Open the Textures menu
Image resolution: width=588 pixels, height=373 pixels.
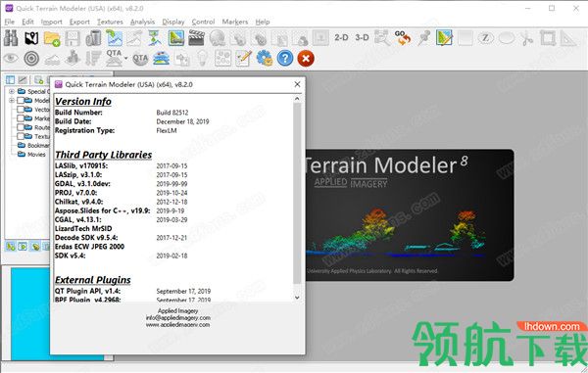(110, 22)
